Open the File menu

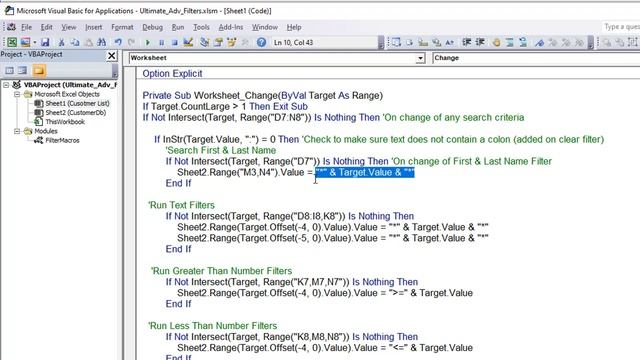[27, 27]
